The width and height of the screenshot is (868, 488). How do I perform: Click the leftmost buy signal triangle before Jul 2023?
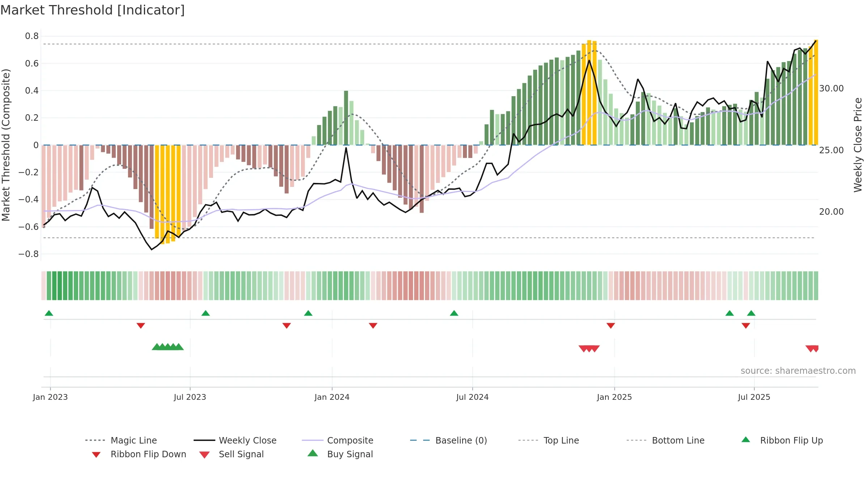[x=157, y=347]
